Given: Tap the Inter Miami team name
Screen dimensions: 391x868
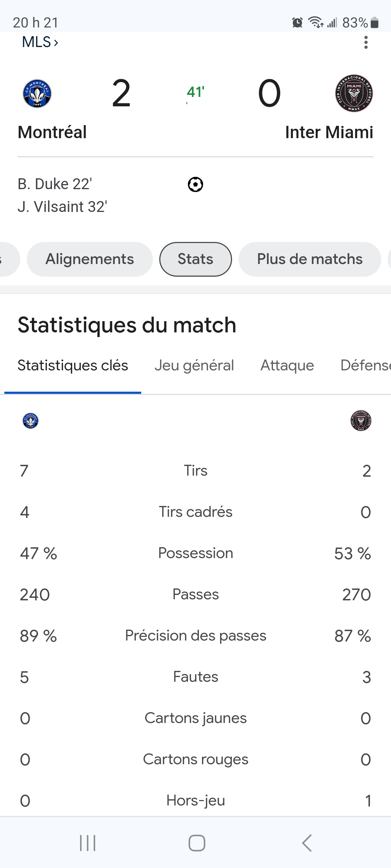Looking at the screenshot, I should click(x=329, y=132).
